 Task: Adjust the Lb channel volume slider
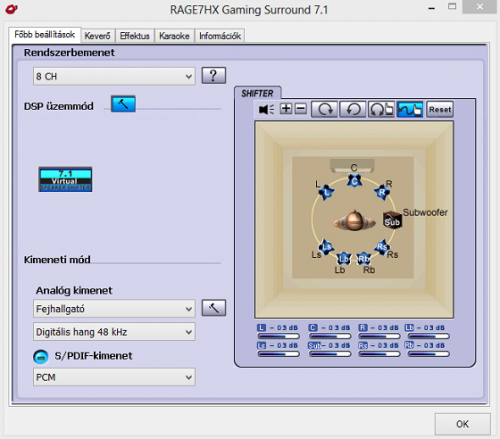pos(429,336)
